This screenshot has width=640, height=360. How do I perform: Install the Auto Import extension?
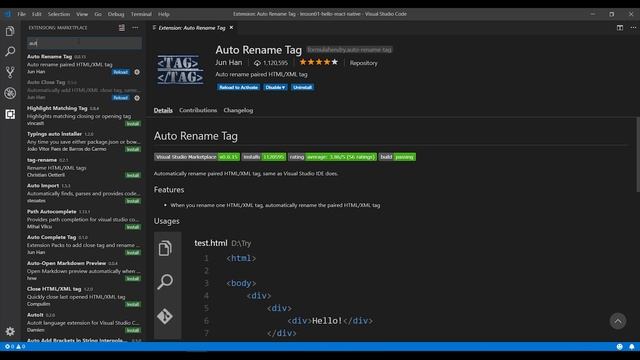click(x=133, y=201)
